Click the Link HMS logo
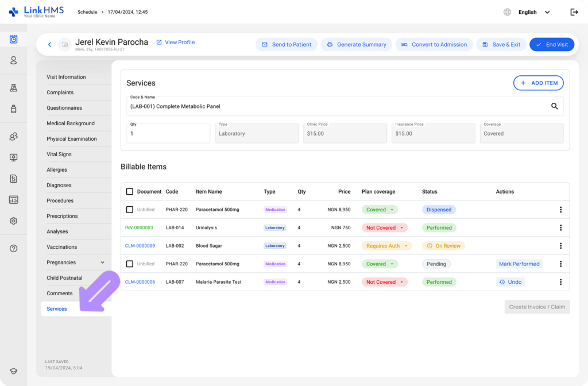The height and width of the screenshot is (386, 588). tap(36, 11)
